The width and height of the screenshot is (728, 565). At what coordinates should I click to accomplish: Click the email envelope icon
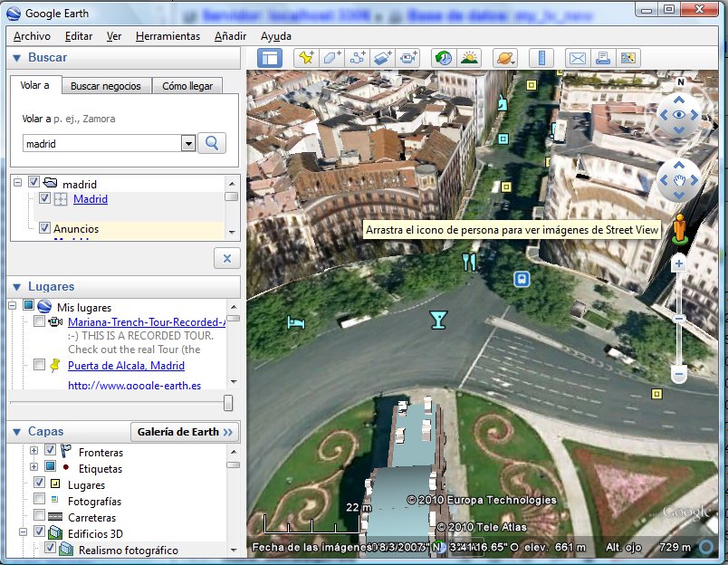click(x=578, y=58)
